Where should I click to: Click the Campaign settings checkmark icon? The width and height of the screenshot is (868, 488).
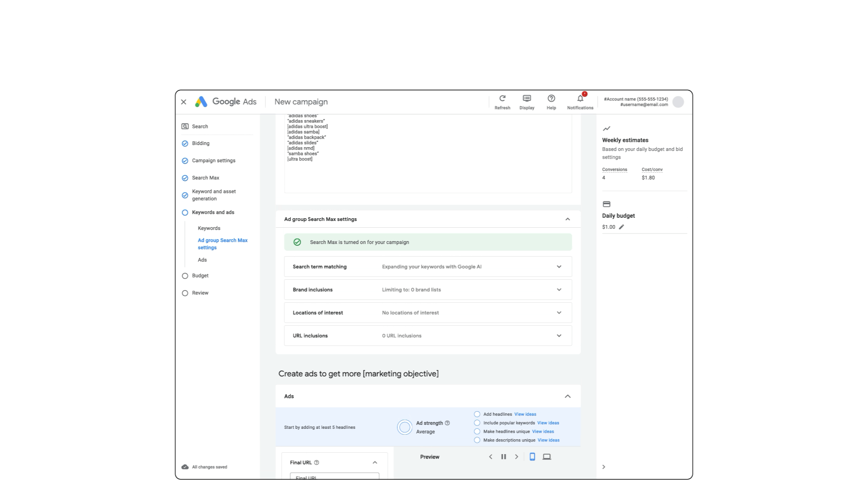tap(185, 161)
